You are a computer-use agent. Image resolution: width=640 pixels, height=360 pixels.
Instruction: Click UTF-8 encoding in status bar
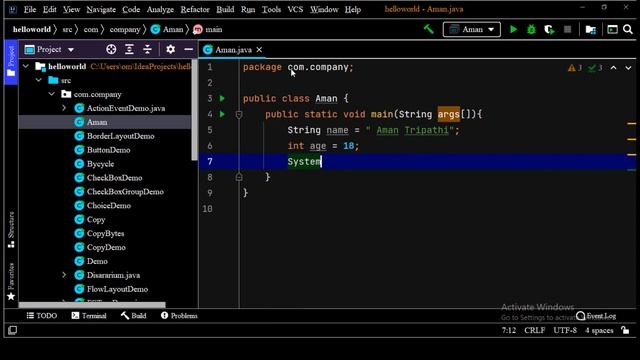(x=565, y=330)
